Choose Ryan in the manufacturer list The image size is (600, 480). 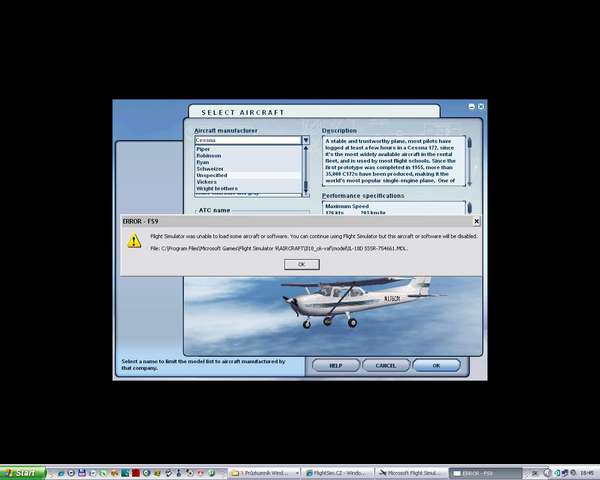tap(204, 162)
